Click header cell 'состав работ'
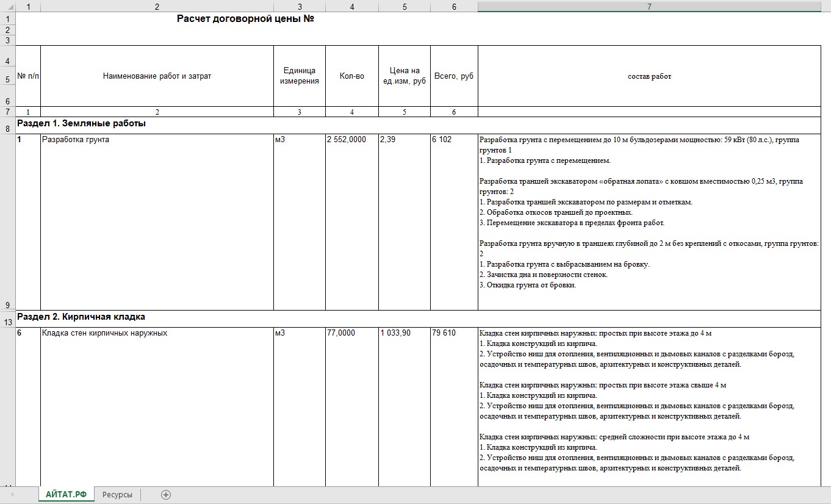This screenshot has width=831, height=504. click(x=649, y=76)
